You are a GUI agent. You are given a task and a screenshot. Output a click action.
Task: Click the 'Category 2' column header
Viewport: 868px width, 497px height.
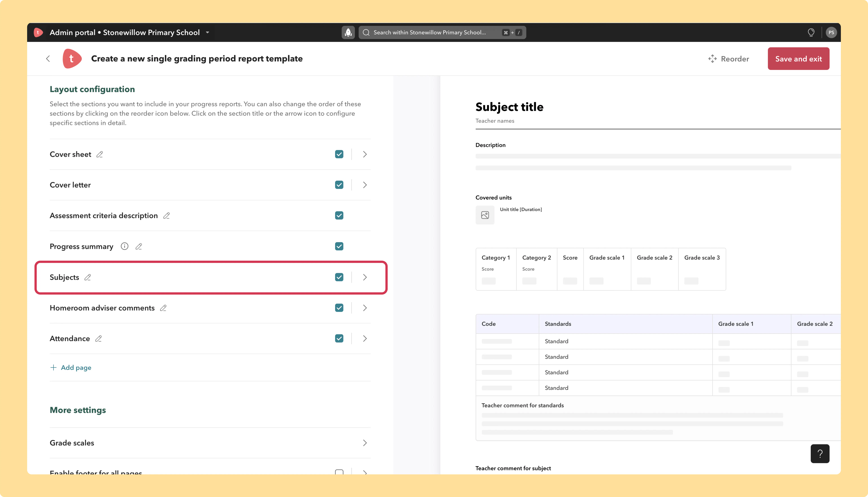(536, 258)
